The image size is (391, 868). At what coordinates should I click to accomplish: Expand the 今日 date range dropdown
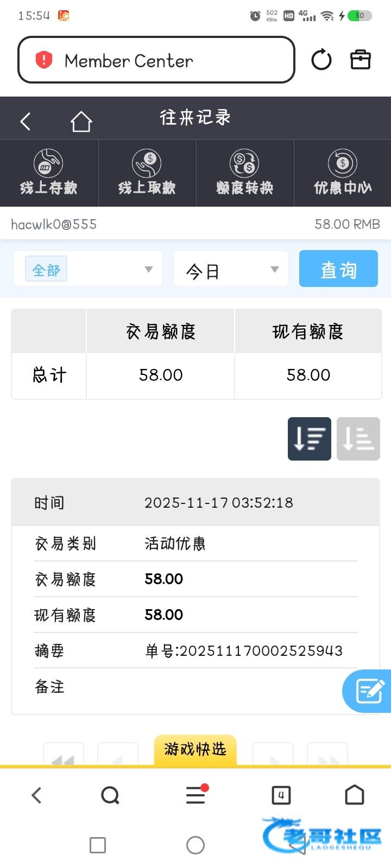(x=231, y=269)
